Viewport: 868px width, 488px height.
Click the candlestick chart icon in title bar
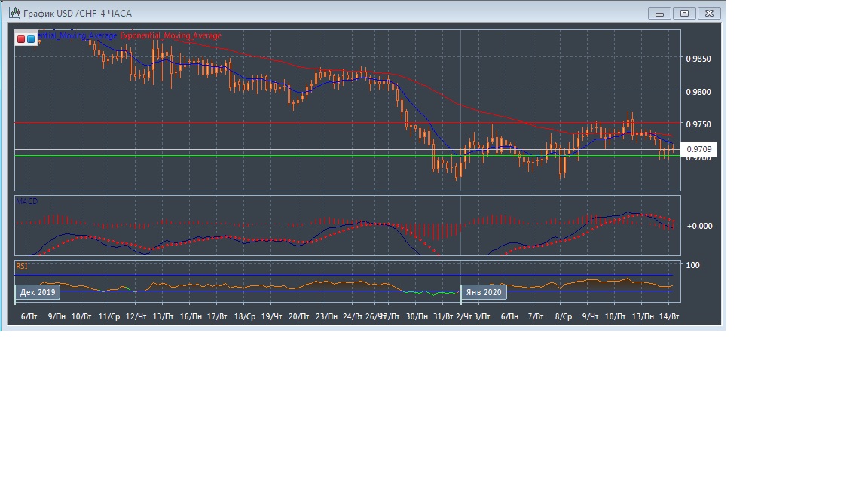click(14, 13)
